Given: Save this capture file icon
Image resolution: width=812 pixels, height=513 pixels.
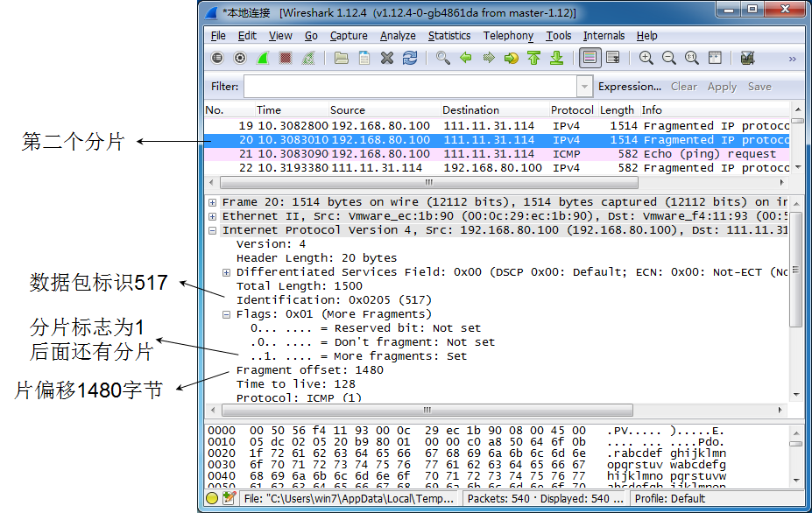Looking at the screenshot, I should click(x=364, y=58).
